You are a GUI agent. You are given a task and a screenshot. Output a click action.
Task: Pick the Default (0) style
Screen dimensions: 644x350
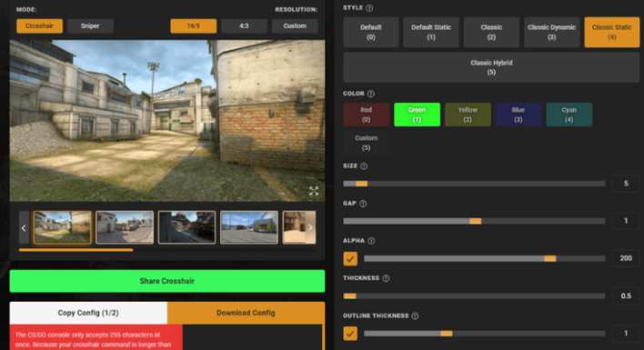pyautogui.click(x=371, y=32)
